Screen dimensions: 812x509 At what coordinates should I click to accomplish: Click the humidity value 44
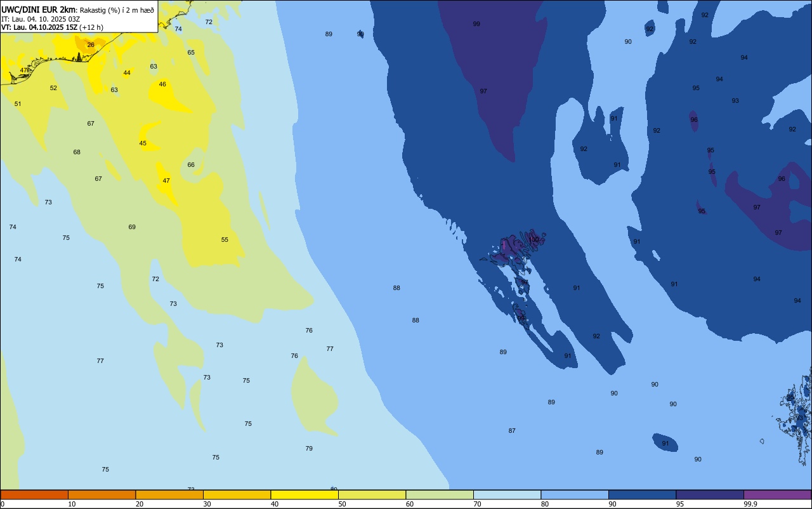[127, 73]
